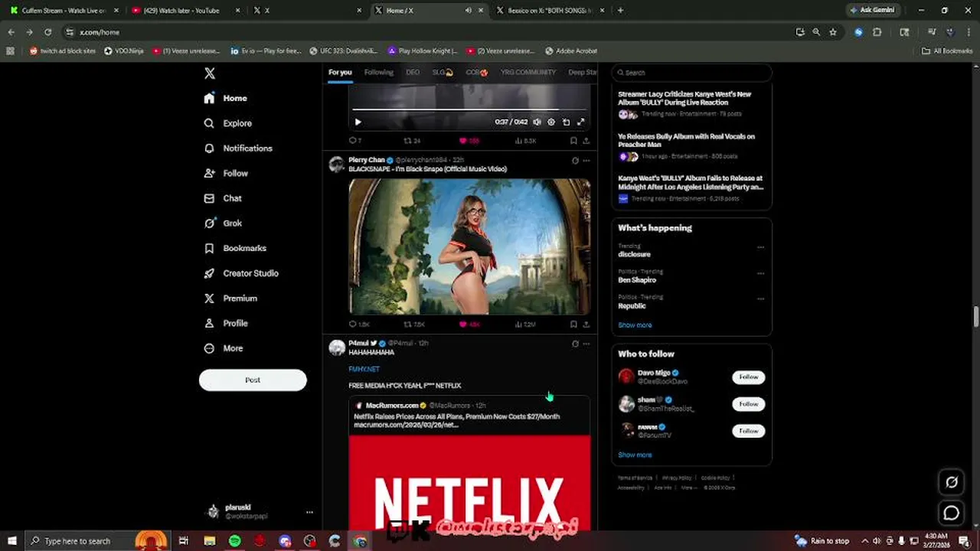This screenshot has width=980, height=551.
Task: Open the Pierry Chan music video thumbnail
Action: click(x=469, y=246)
